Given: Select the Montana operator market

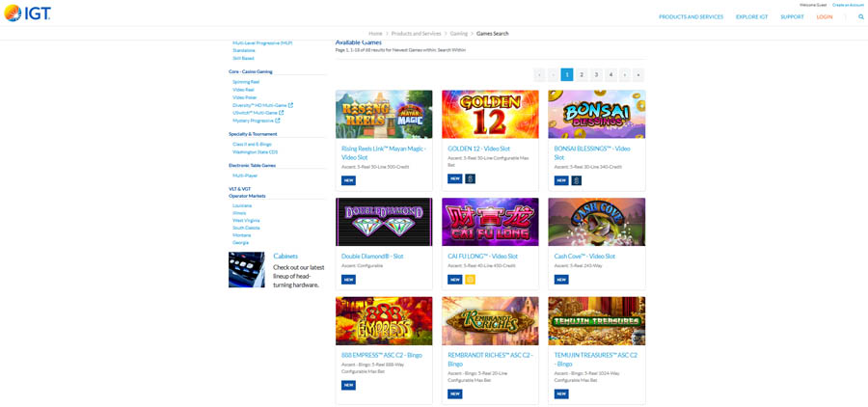Looking at the screenshot, I should click(241, 235).
